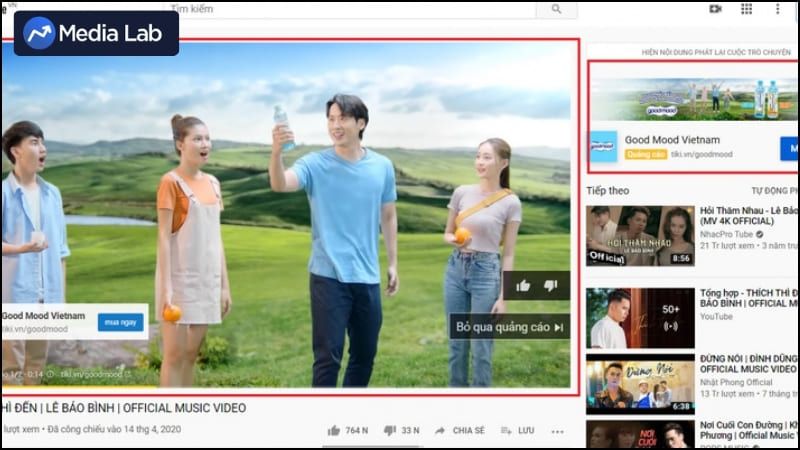Skip the ad via Bỏ qua quảng cáo
This screenshot has height=450, width=800.
(x=509, y=327)
